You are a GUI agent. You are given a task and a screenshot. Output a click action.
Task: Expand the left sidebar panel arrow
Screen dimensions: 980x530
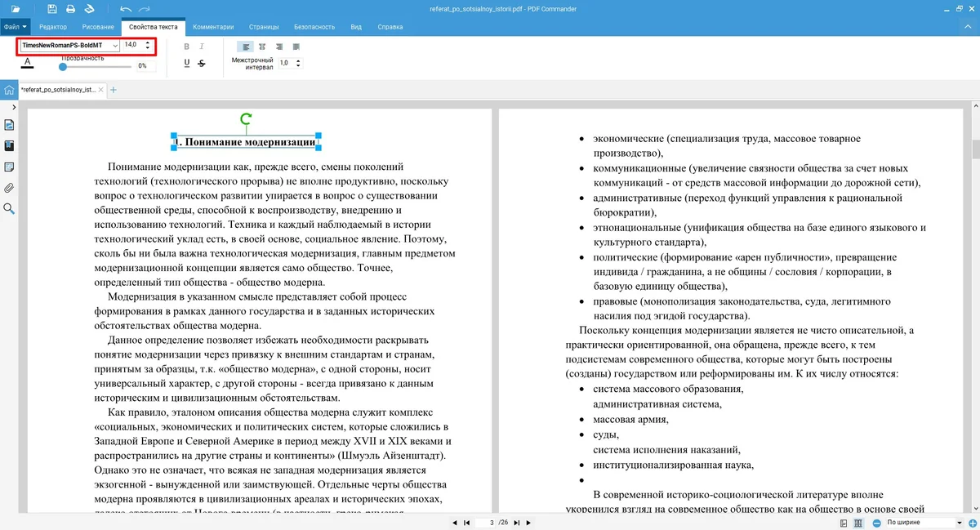coord(16,108)
